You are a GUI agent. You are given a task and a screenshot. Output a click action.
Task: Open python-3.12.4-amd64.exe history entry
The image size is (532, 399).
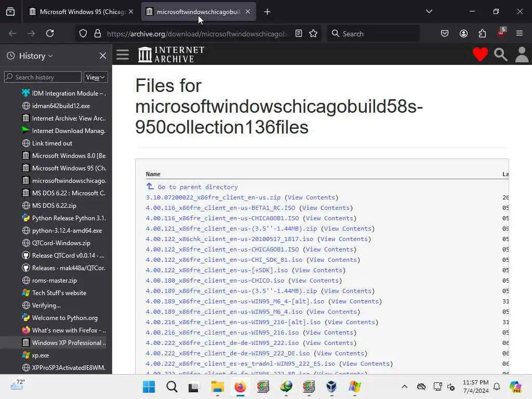pyautogui.click(x=62, y=230)
